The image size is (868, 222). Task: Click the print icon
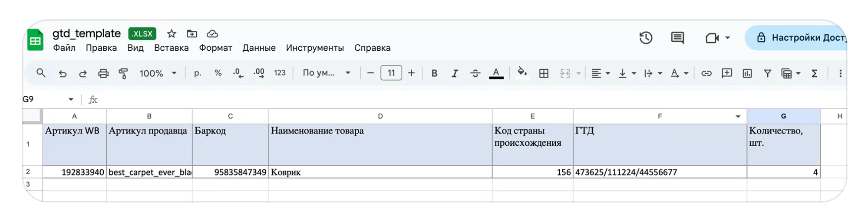coord(103,73)
